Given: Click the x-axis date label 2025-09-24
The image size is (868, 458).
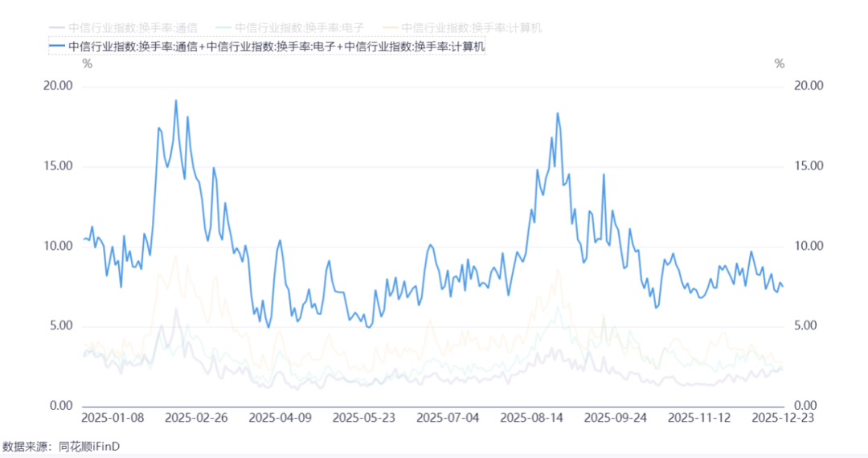Looking at the screenshot, I should (x=616, y=418).
